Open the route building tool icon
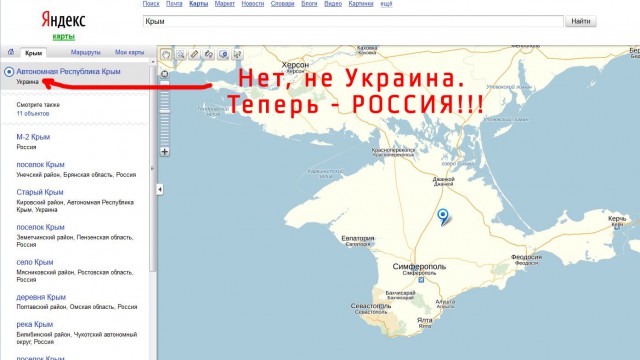 point(209,54)
